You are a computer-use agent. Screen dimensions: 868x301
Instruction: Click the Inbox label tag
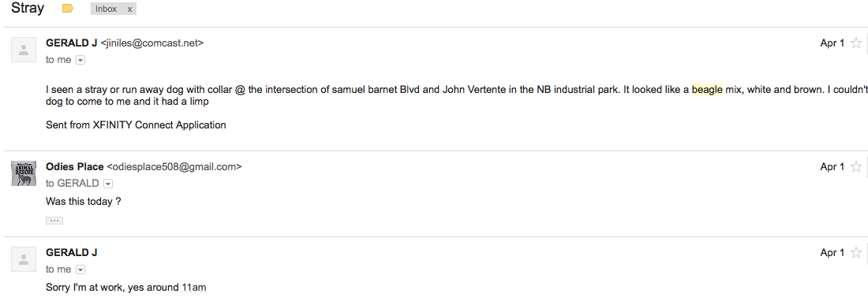point(107,9)
